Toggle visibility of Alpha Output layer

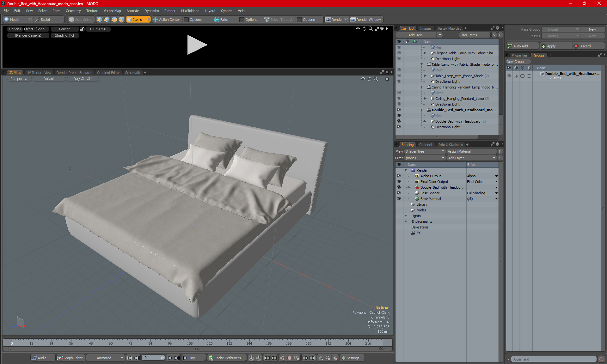[399, 176]
